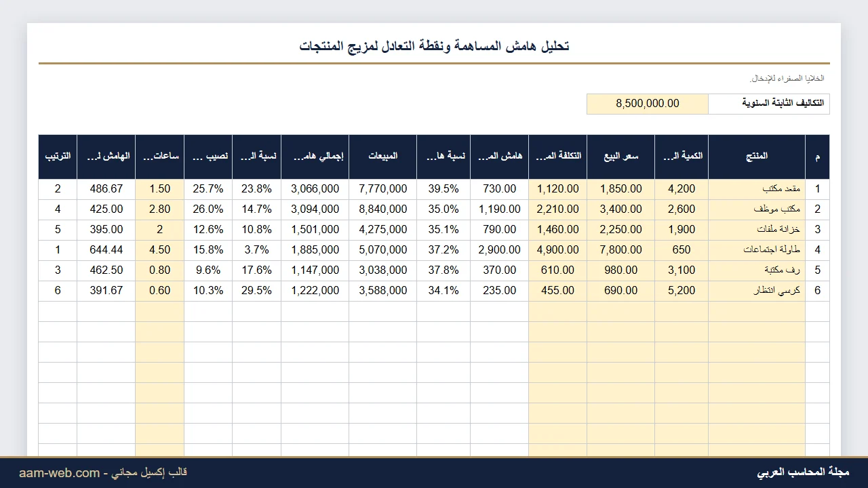Select the annual fixed costs value 8,500,000.00

(648, 104)
